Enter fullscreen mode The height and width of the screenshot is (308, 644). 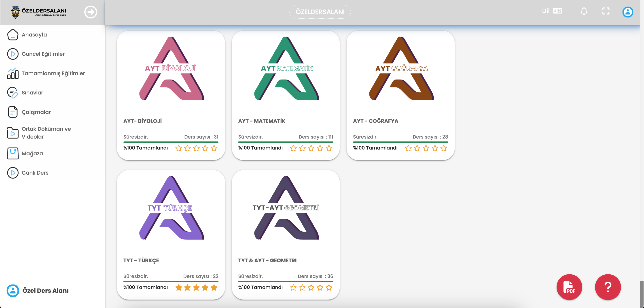[x=606, y=11]
